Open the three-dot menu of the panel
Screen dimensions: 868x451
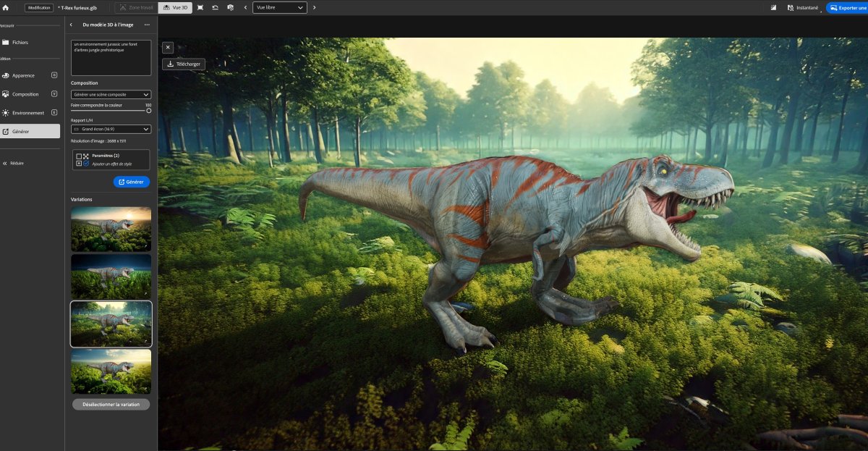click(x=147, y=25)
